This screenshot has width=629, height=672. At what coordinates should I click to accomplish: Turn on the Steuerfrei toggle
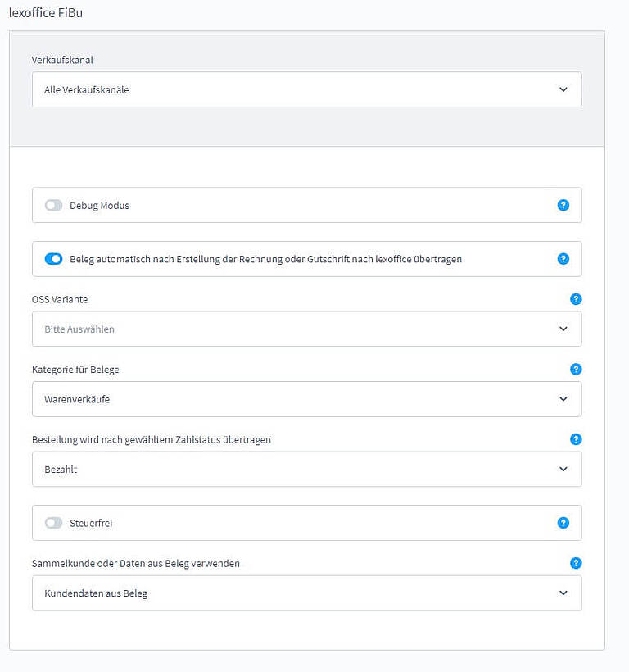pyautogui.click(x=53, y=523)
